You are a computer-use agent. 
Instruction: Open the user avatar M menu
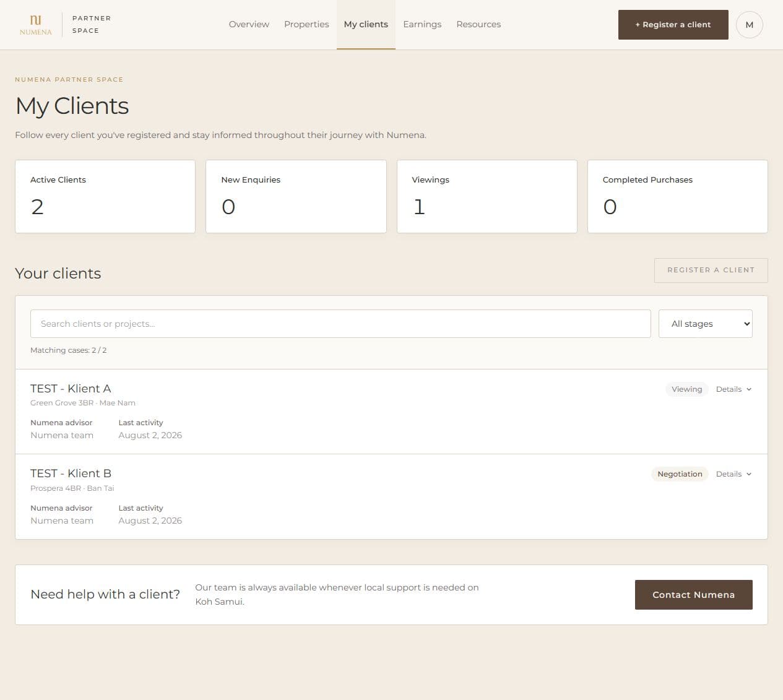point(749,25)
